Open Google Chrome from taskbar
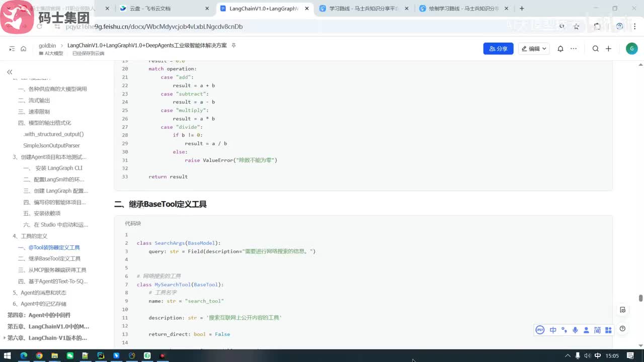This screenshot has width=644, height=362. point(39,355)
